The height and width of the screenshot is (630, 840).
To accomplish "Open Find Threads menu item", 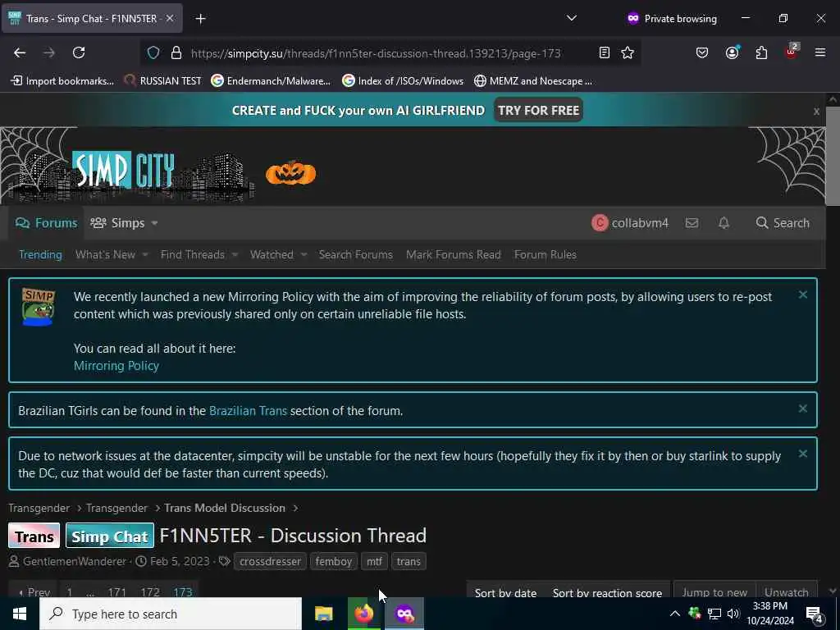I will (x=192, y=254).
